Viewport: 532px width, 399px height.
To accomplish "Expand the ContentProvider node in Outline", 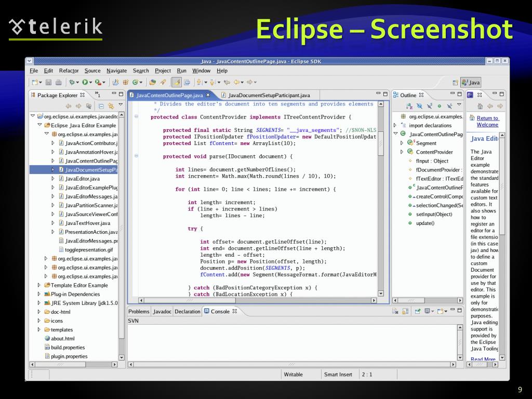I will 402,152.
